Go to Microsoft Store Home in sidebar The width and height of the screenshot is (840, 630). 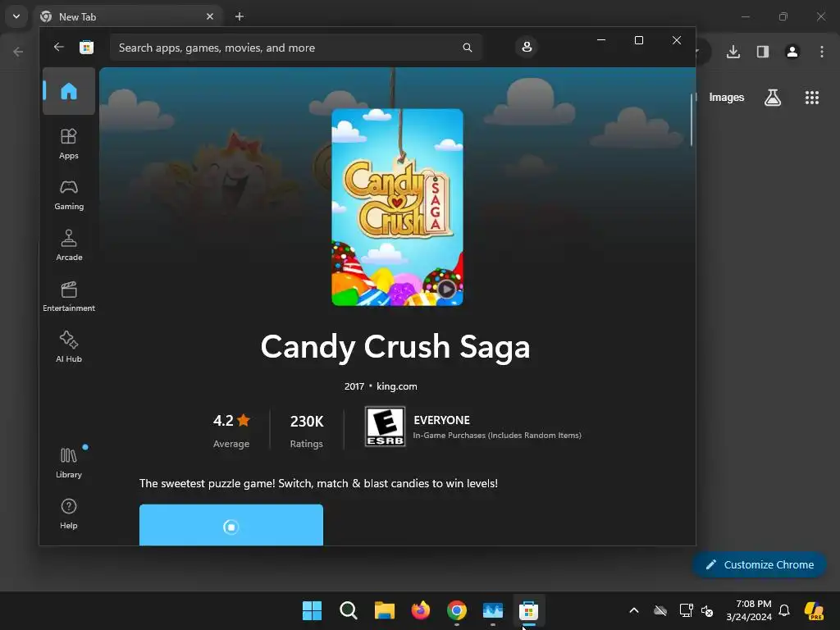tap(69, 91)
